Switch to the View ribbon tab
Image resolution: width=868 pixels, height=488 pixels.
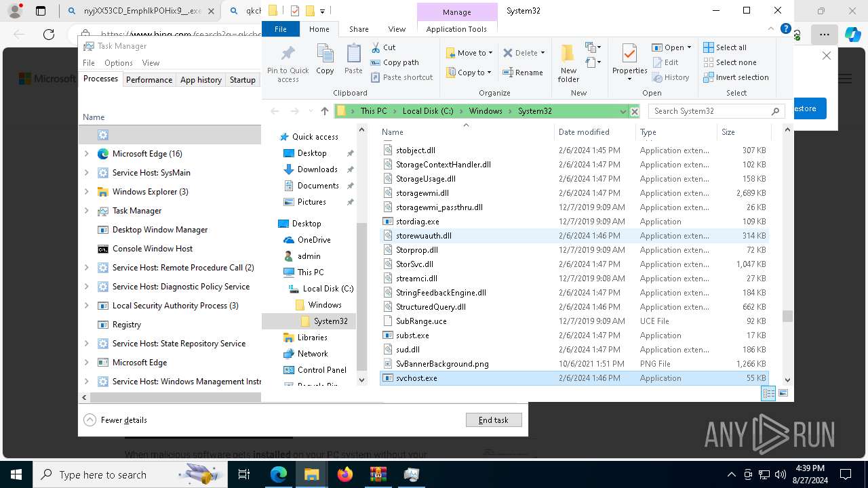click(397, 29)
